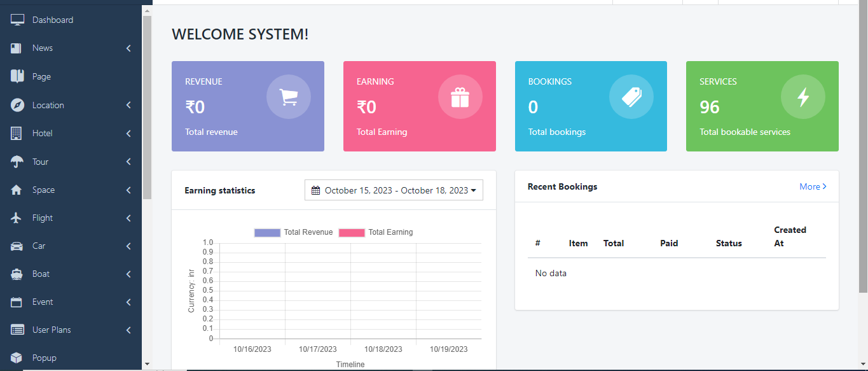Click the Boat ship icon
868x371 pixels.
[x=17, y=274]
